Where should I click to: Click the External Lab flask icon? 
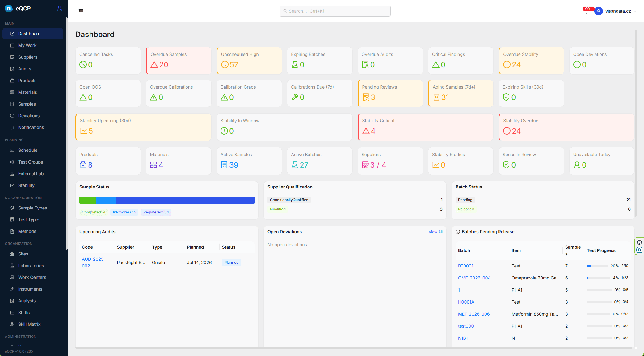12,174
